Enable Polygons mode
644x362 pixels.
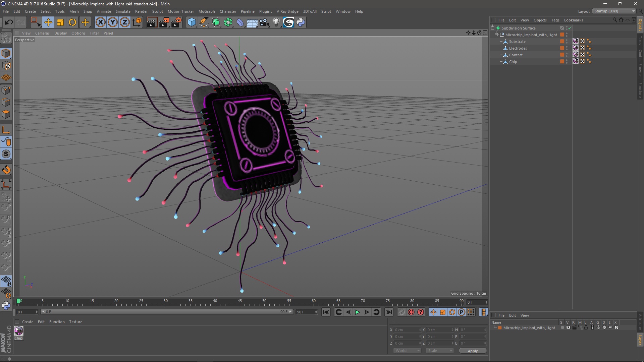coord(6,114)
